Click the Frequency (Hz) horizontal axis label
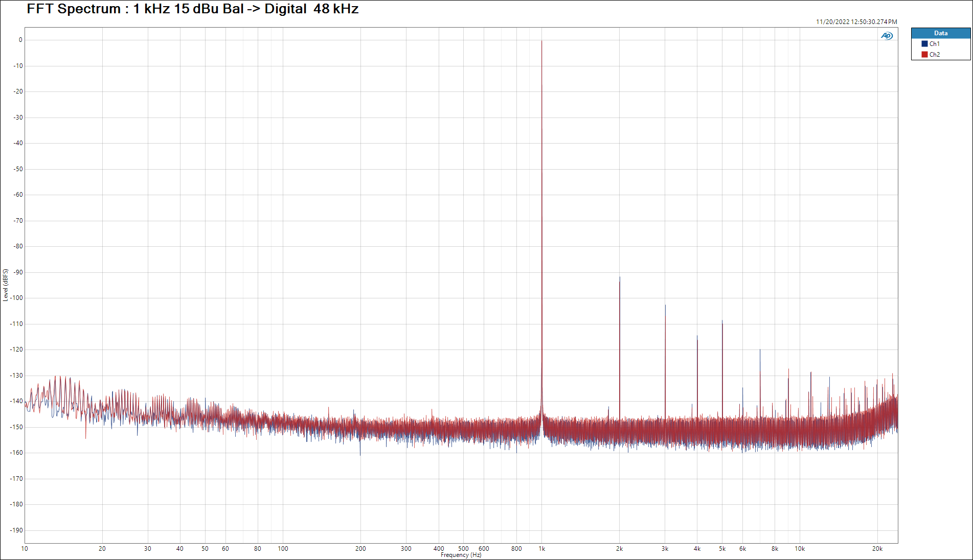This screenshot has width=973, height=560. (461, 555)
